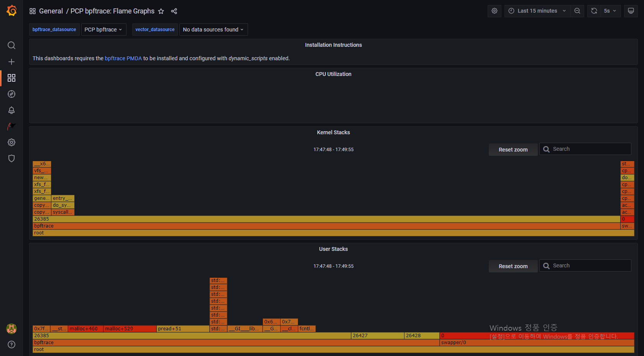
Task: Open the Help question mark icon
Action: tap(11, 344)
